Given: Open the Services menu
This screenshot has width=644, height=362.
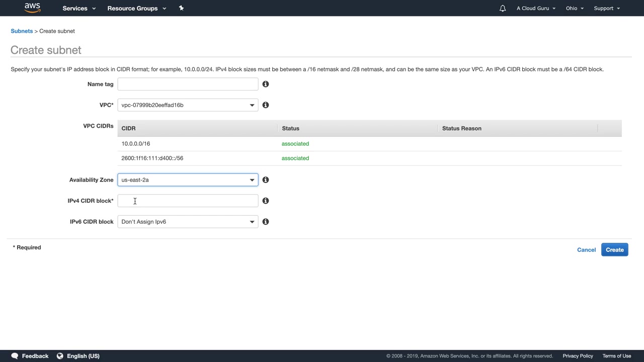Looking at the screenshot, I should coord(78,8).
